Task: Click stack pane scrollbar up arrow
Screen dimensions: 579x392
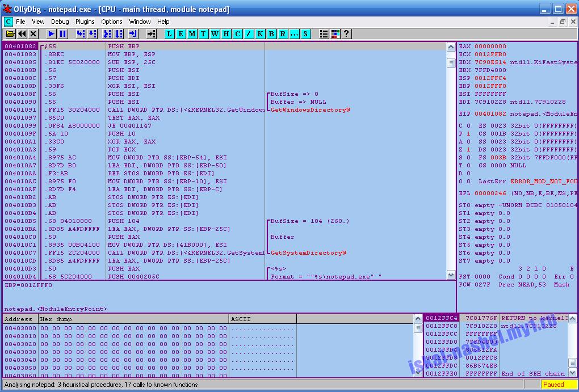Action: coord(572,318)
